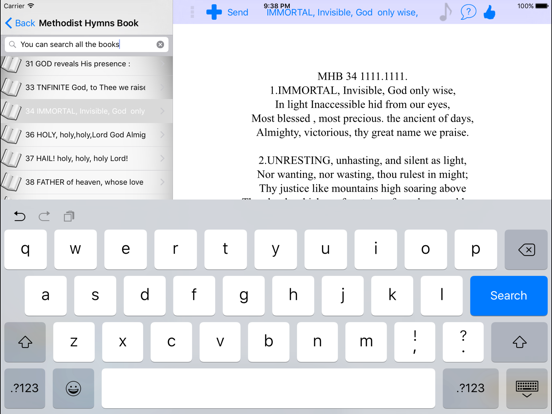Clear the search field text
The height and width of the screenshot is (414, 552).
pos(160,44)
